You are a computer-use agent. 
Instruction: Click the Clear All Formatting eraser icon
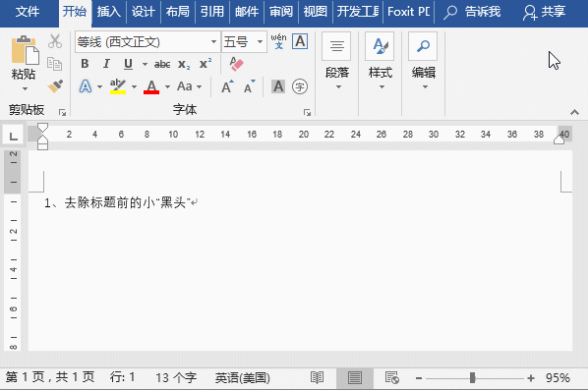point(236,64)
